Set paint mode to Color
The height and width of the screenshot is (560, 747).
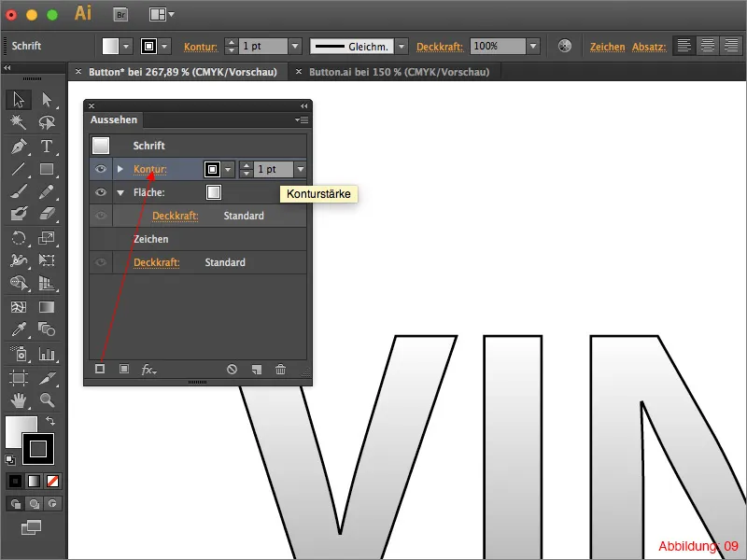click(x=15, y=482)
